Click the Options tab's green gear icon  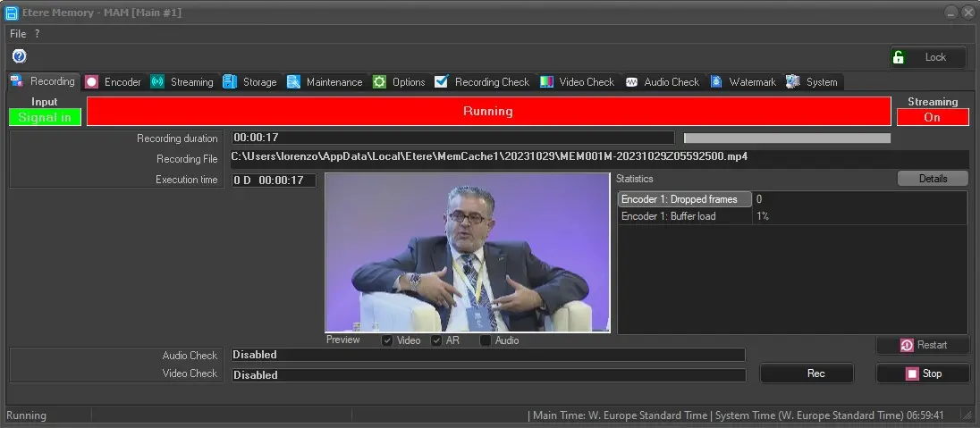(x=379, y=82)
